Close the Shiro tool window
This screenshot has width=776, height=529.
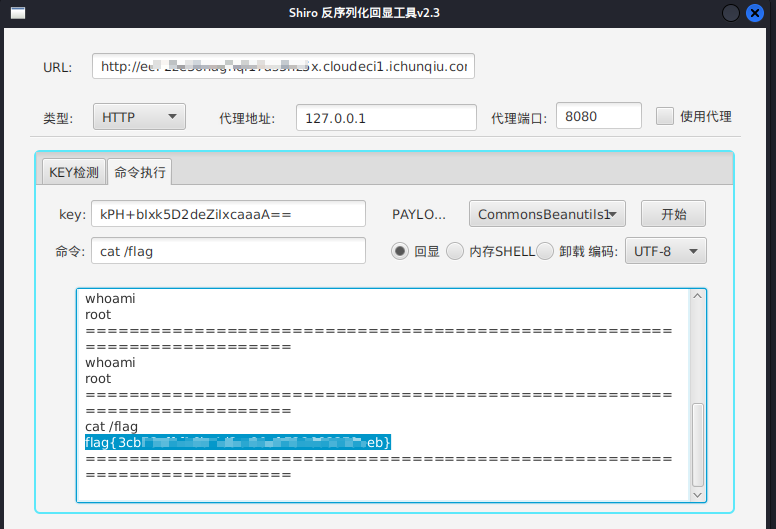pos(755,13)
